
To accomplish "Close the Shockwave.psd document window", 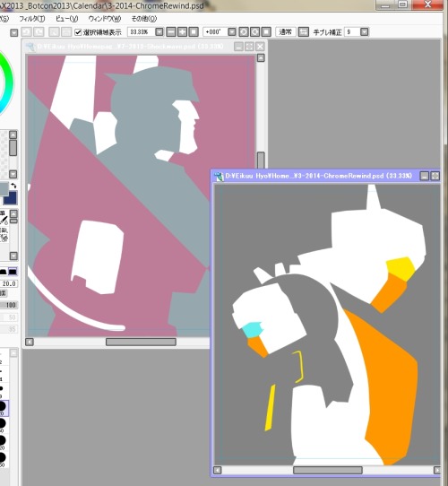I will [260, 47].
